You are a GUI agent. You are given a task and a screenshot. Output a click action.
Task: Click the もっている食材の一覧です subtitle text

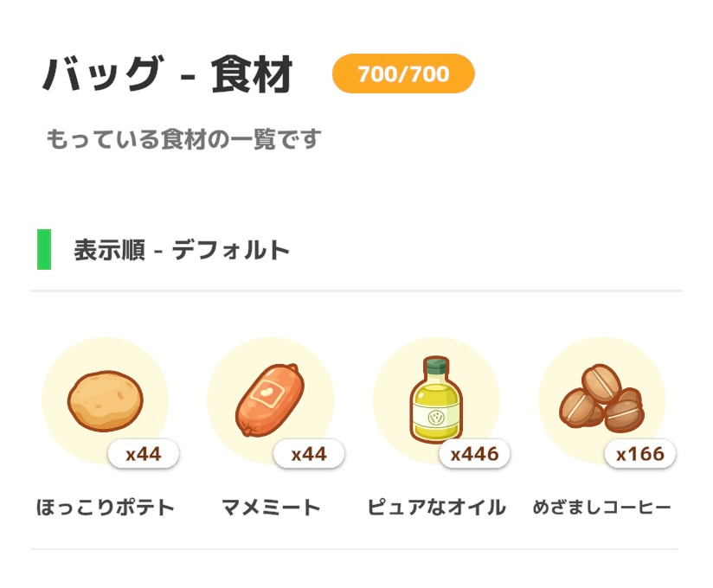[x=183, y=138]
